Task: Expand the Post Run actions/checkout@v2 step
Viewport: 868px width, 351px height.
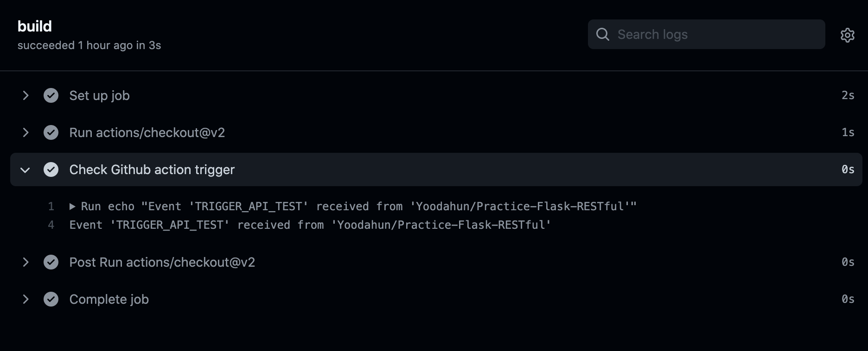Action: (26, 262)
